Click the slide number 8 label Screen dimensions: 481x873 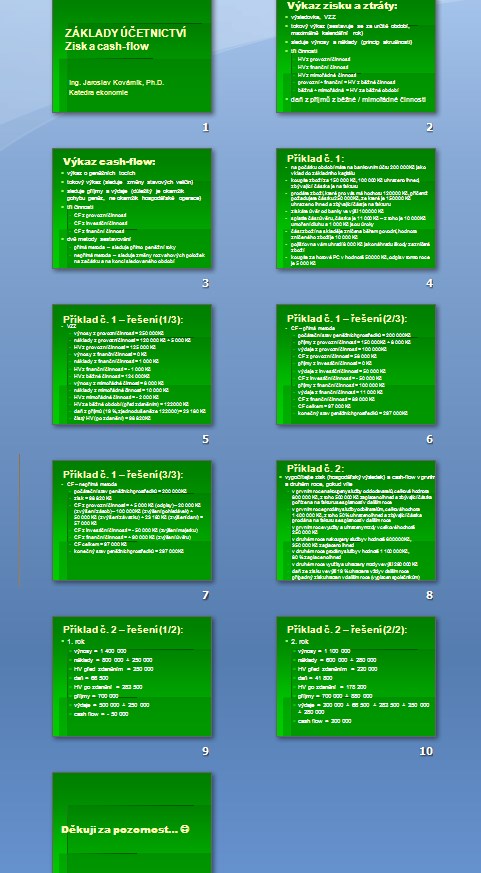(429, 595)
